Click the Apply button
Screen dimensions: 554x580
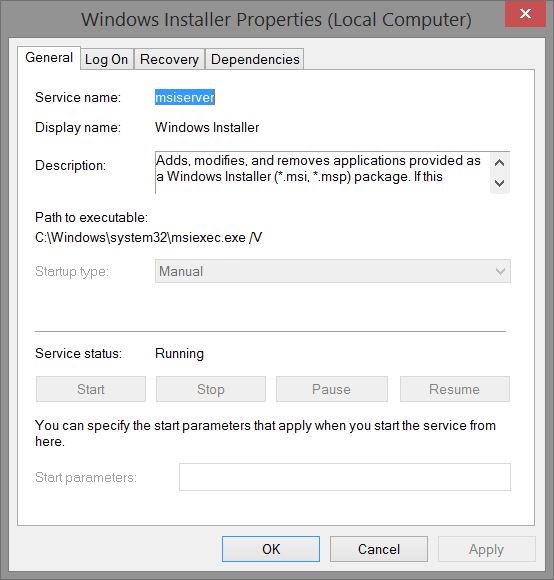pos(487,549)
